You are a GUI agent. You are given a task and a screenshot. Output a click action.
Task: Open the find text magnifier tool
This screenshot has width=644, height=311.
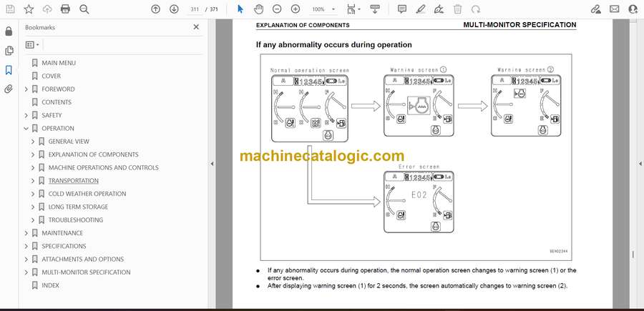click(84, 9)
